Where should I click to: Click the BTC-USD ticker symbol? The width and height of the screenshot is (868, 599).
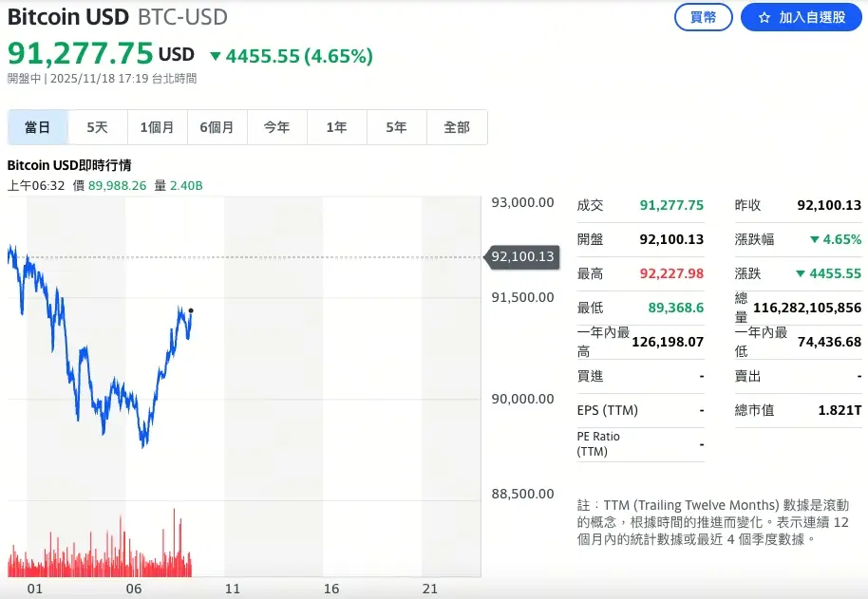[x=182, y=17]
